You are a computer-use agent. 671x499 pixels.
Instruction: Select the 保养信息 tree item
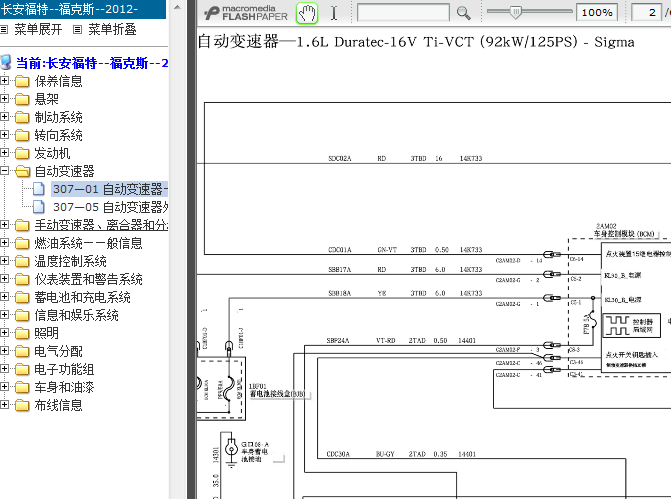coord(59,81)
